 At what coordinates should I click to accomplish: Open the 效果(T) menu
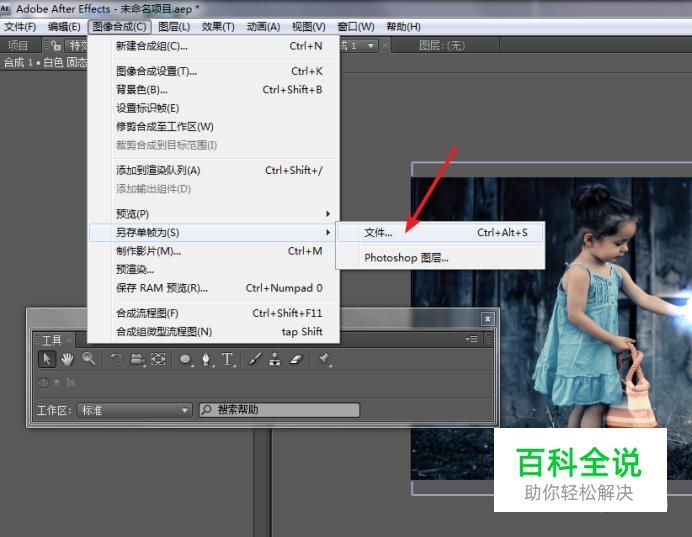(218, 27)
